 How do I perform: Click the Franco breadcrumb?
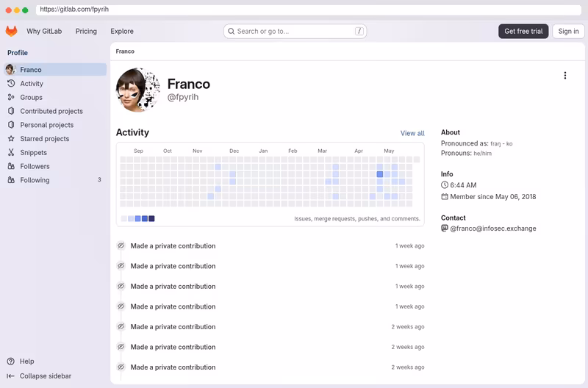click(x=125, y=51)
